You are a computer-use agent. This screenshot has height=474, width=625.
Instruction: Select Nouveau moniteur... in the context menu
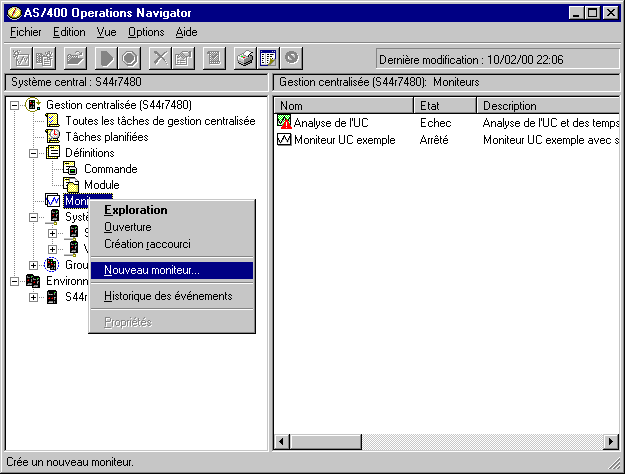tap(172, 270)
